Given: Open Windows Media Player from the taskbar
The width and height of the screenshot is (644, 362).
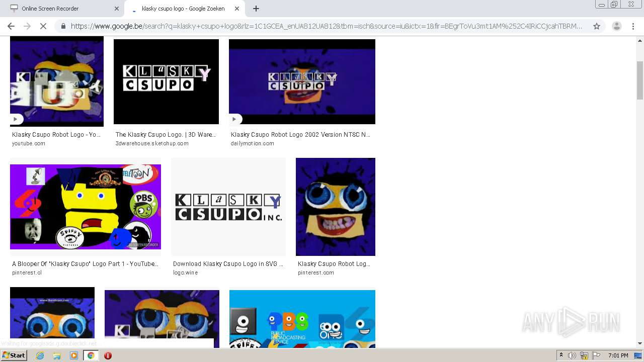Looking at the screenshot, I should (x=74, y=355).
